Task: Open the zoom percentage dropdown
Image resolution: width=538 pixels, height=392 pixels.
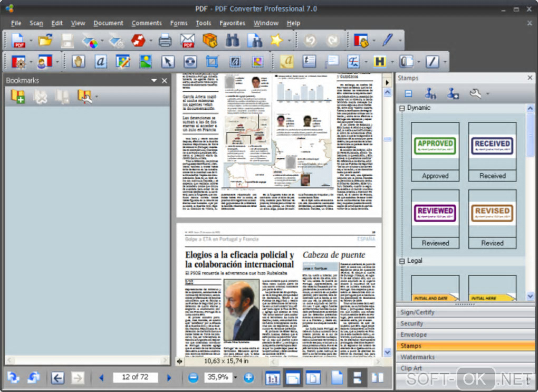Action: pos(235,378)
